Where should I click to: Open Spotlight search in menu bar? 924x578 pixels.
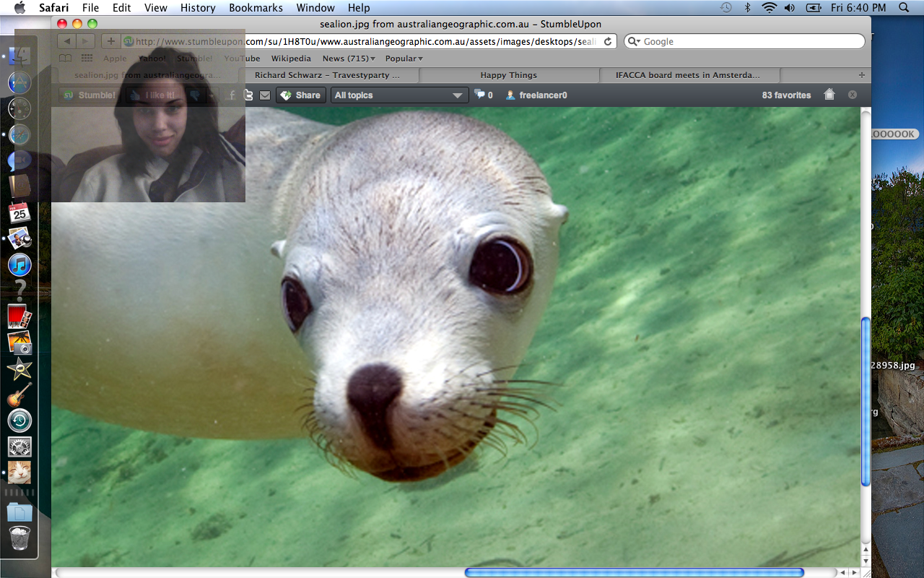point(904,8)
